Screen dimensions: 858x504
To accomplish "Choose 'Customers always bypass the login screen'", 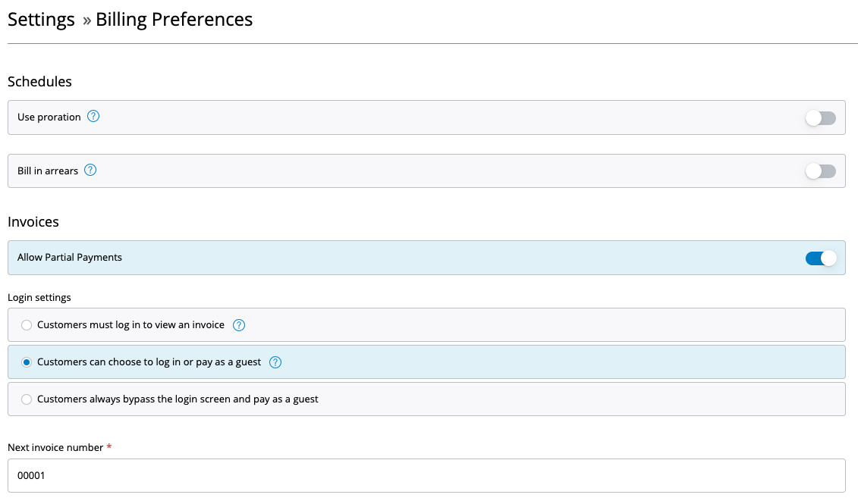I will click(27, 399).
